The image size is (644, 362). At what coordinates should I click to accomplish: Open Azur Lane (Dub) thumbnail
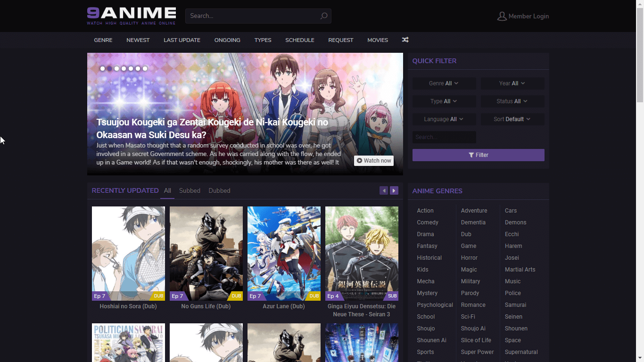coord(284,254)
